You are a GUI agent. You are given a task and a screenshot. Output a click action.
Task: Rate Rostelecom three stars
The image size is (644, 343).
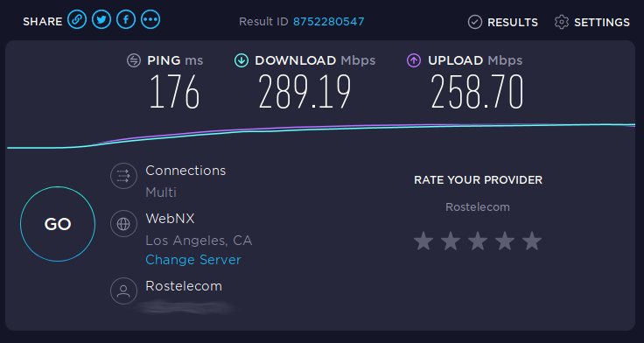(x=478, y=241)
